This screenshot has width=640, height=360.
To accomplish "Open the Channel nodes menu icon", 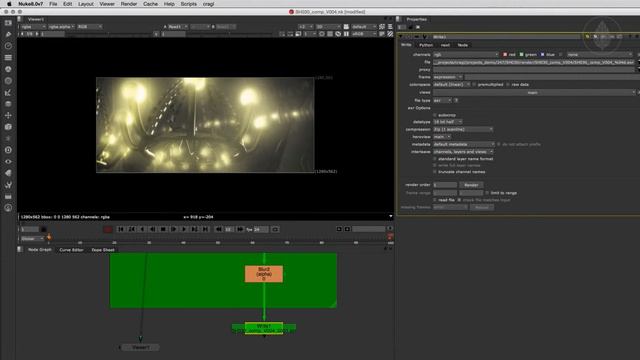I will click(8, 58).
